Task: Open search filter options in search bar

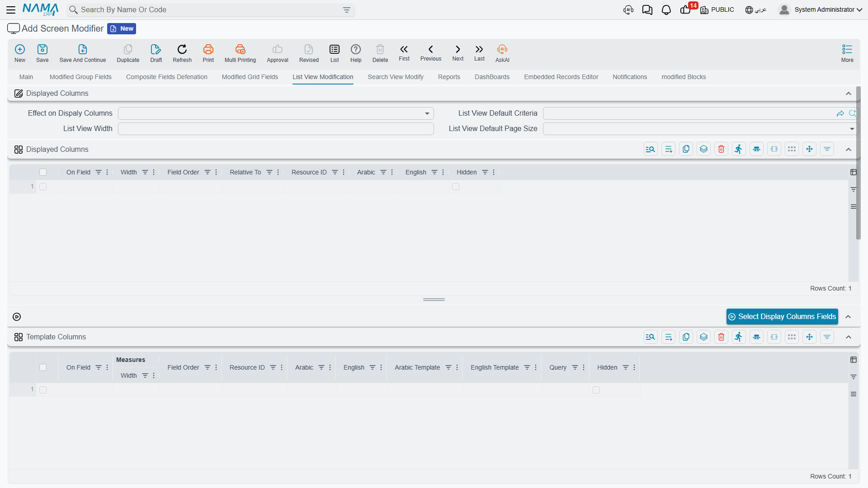Action: [347, 10]
